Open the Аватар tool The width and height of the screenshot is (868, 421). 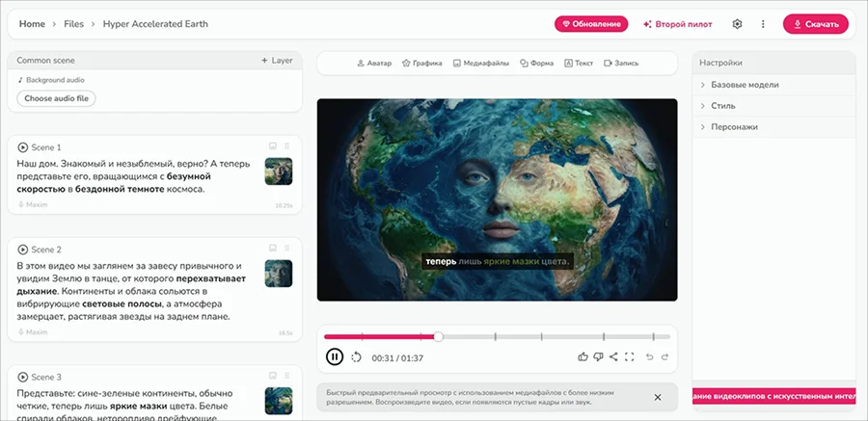pos(374,63)
